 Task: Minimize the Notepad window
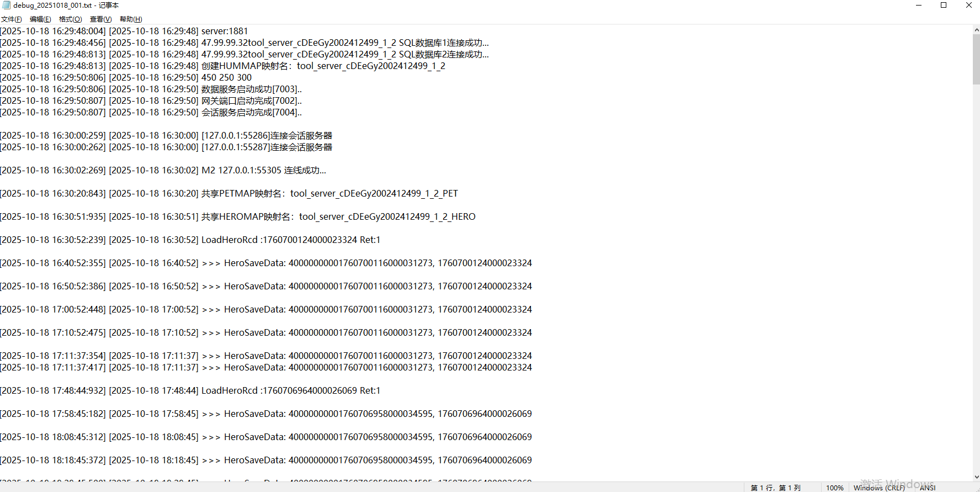tap(919, 5)
